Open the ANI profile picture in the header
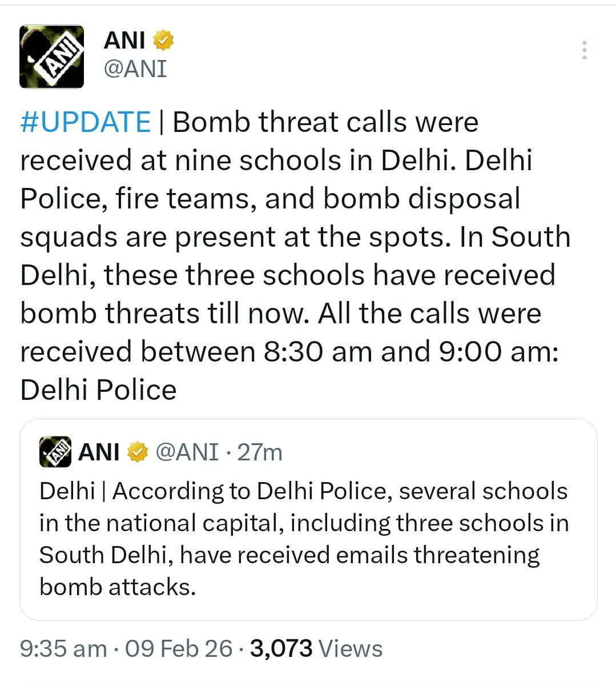The width and height of the screenshot is (616, 682). [x=51, y=57]
